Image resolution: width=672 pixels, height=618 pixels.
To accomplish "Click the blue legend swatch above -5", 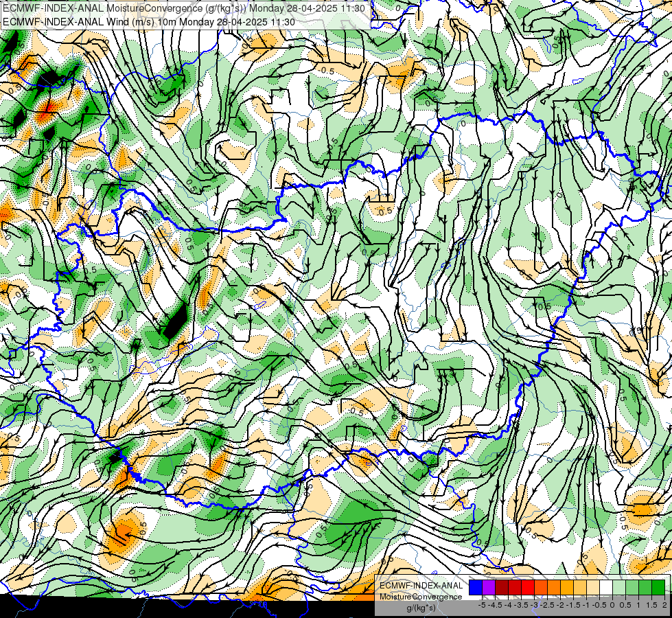I will click(x=476, y=587).
